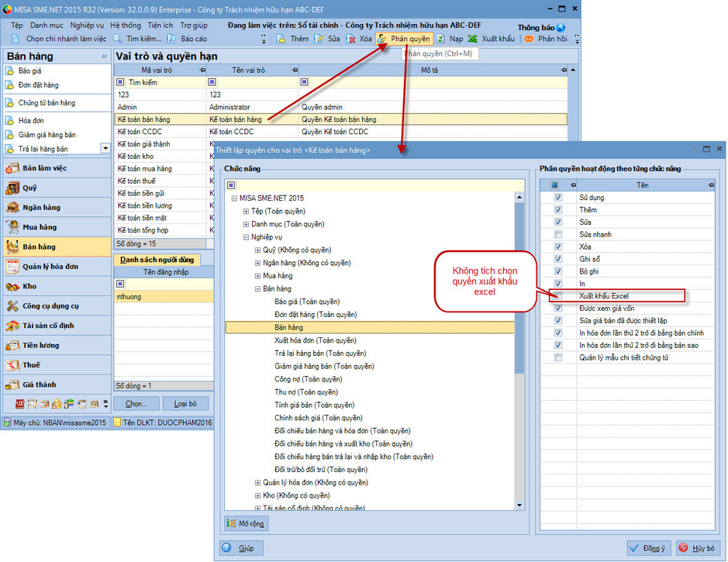
Task: Click the Mở rộng button
Action: 246,523
